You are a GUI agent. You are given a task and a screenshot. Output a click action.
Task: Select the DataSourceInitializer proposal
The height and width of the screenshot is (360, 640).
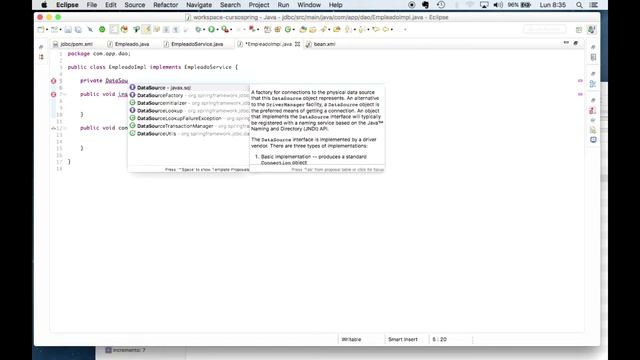tap(189, 103)
